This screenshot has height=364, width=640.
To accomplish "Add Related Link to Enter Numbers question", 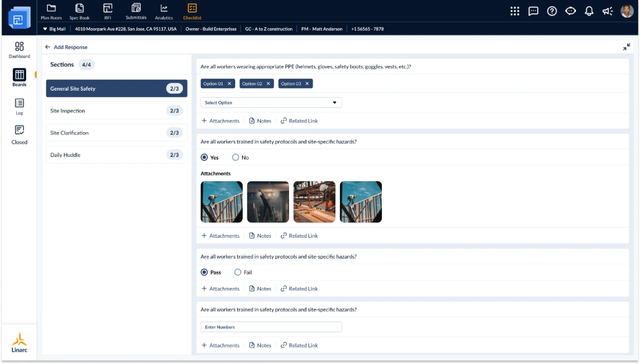I will [299, 345].
